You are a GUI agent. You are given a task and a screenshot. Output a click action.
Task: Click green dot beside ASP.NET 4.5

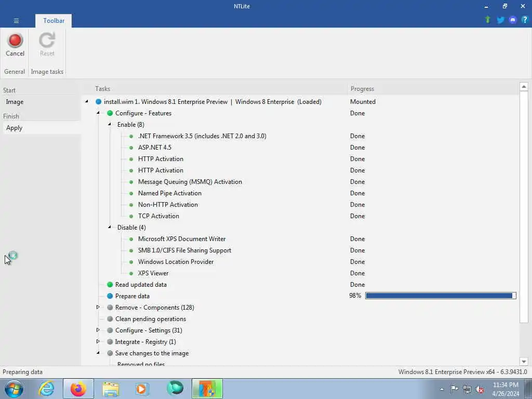click(131, 148)
